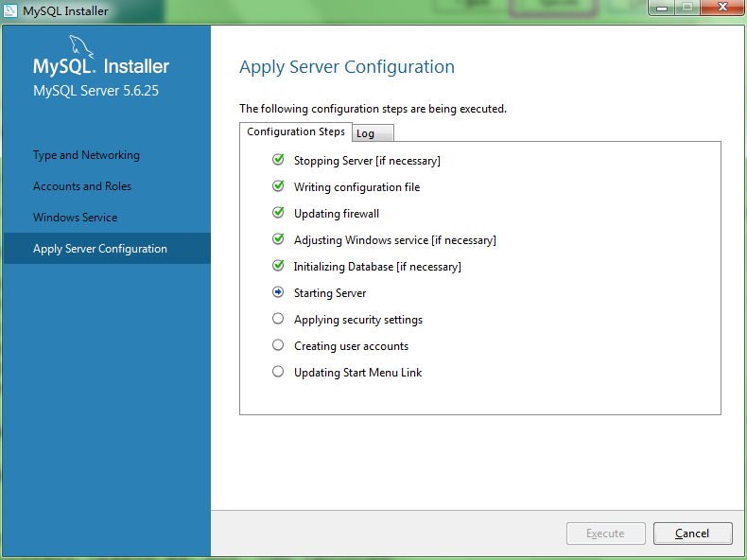
Task: Click the 'MySQL Installer' window title text
Action: coord(65,11)
